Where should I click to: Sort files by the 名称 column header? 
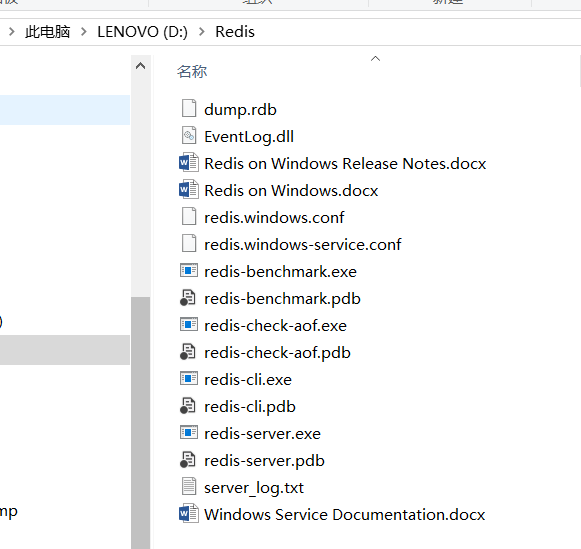pyautogui.click(x=192, y=71)
